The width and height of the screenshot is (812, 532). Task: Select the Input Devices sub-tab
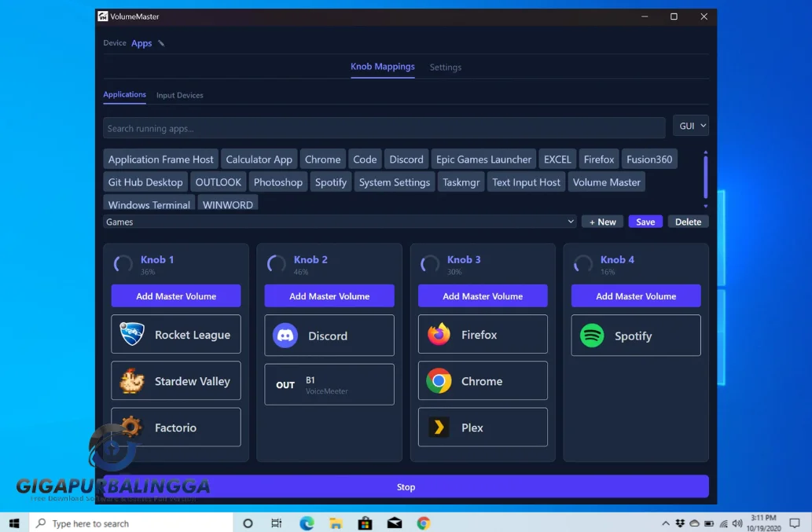pyautogui.click(x=180, y=95)
